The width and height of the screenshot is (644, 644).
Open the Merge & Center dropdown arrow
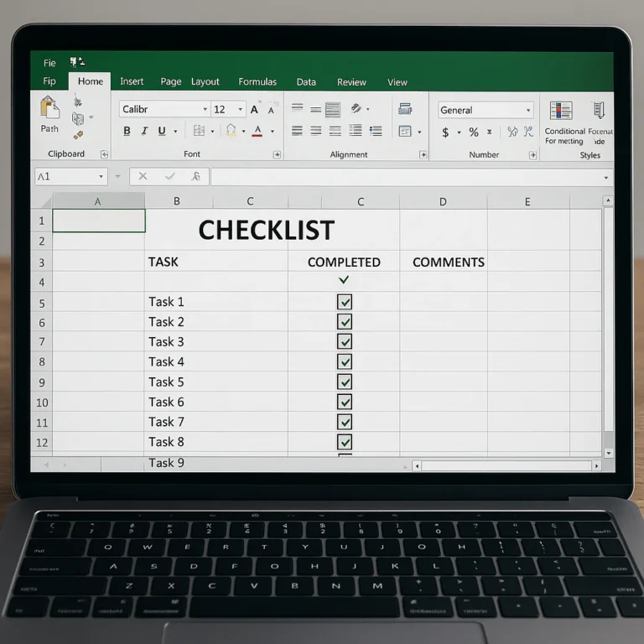[x=419, y=132]
